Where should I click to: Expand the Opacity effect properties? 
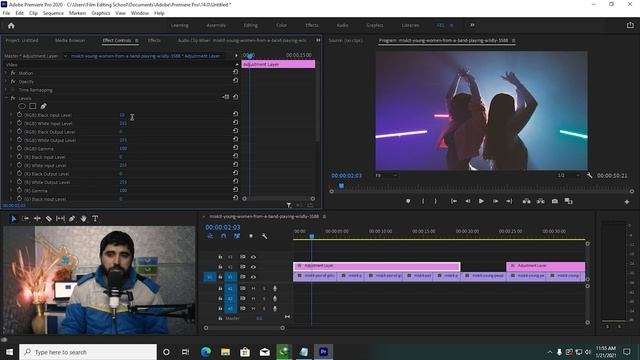pos(6,82)
